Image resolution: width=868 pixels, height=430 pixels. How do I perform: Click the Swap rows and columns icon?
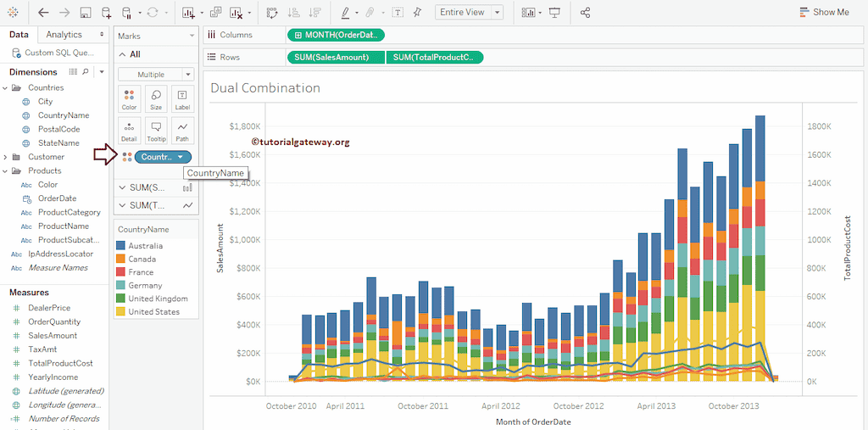pos(272,13)
